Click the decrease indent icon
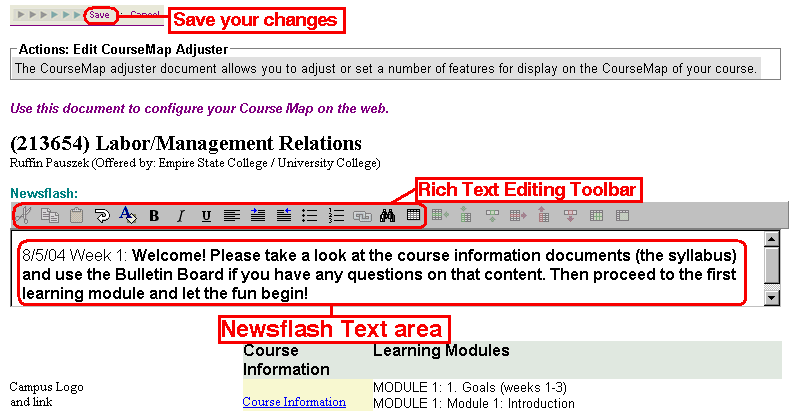 coord(284,215)
